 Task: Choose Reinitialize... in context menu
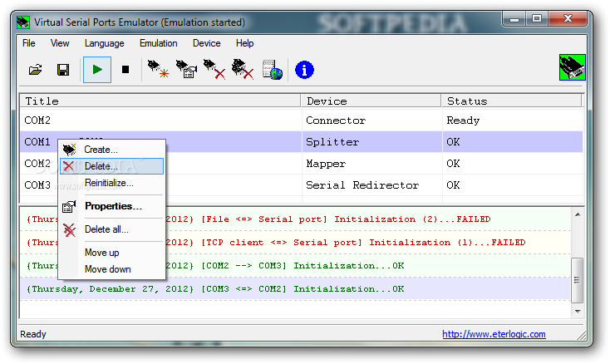111,183
